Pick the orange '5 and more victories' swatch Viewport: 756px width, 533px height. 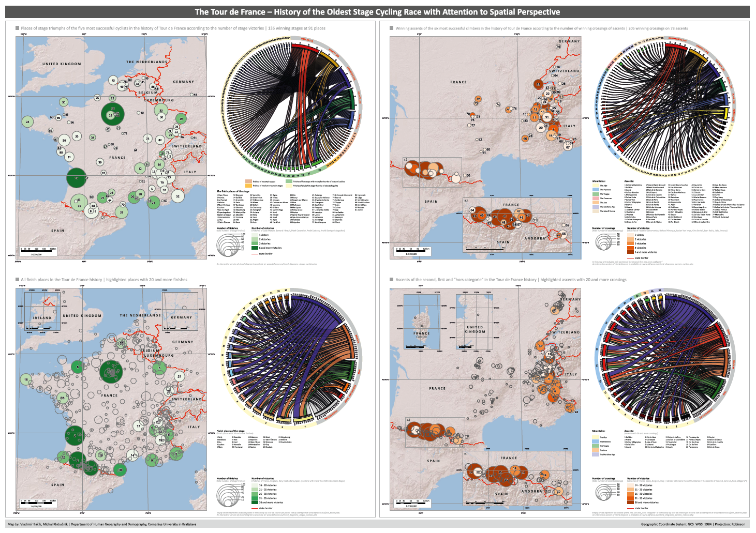(x=630, y=252)
